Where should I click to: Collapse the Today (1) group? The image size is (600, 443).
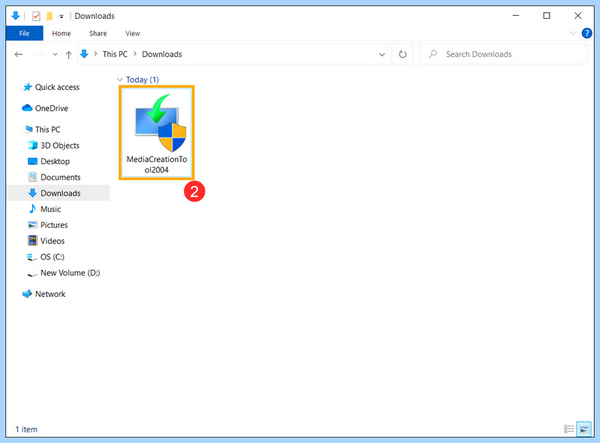120,80
